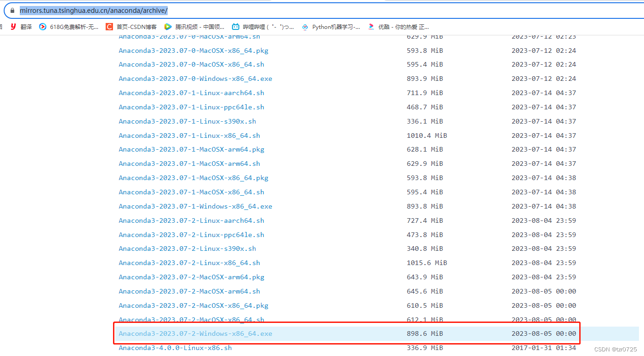Click the 336.9 MiB size value
This screenshot has width=644, height=356.
click(425, 348)
